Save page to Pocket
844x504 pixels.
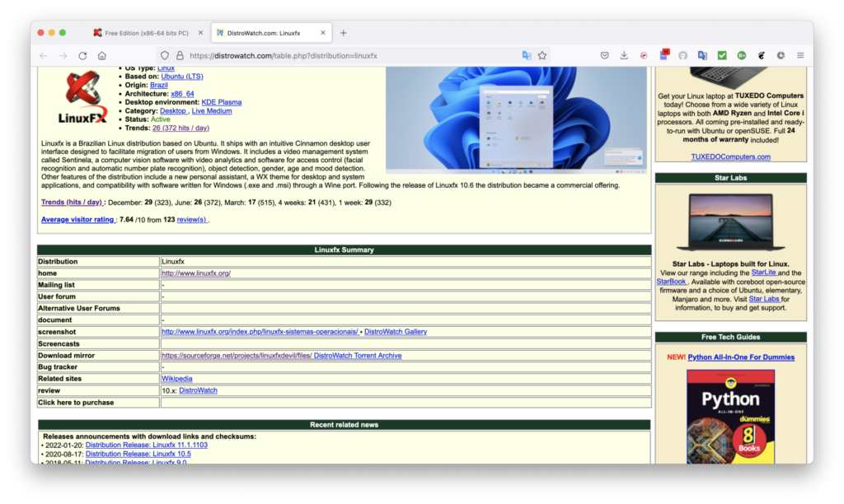coord(604,56)
